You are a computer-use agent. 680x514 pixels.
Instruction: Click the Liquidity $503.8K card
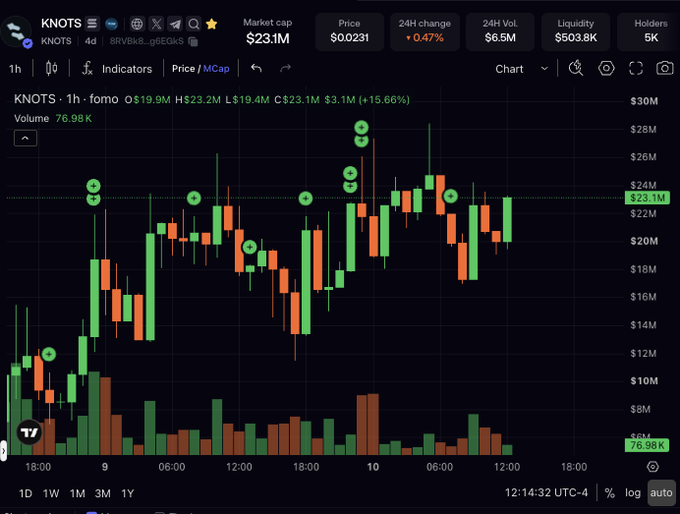coord(575,32)
